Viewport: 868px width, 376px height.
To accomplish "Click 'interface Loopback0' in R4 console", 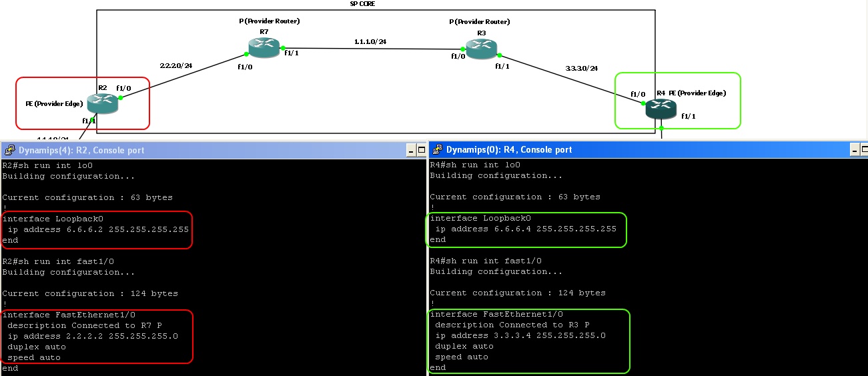I will click(481, 218).
